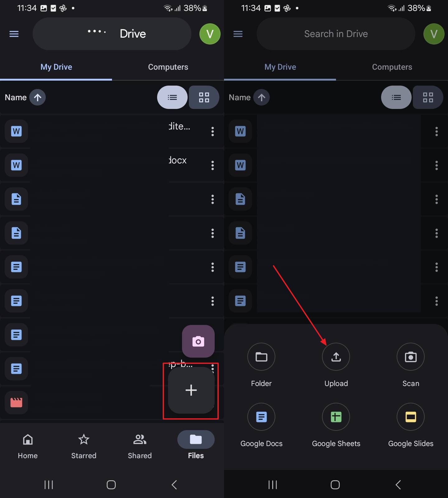Switch to grid view in right screen
448x498 pixels.
[428, 97]
